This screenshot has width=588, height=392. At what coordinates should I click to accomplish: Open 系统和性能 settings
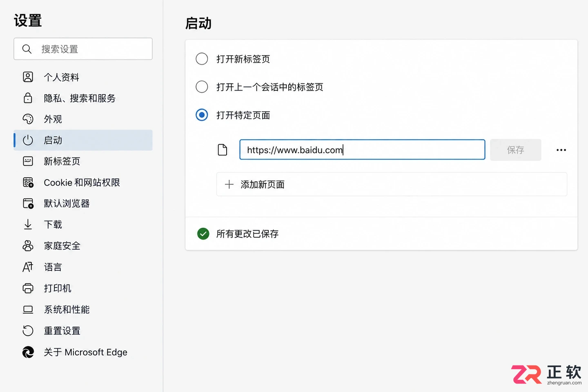(83, 310)
